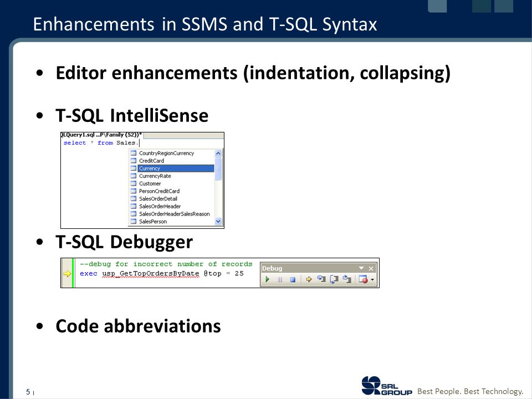The image size is (532, 399).
Task: Click the '--debug for incorrect number of records' comment
Action: (166, 264)
